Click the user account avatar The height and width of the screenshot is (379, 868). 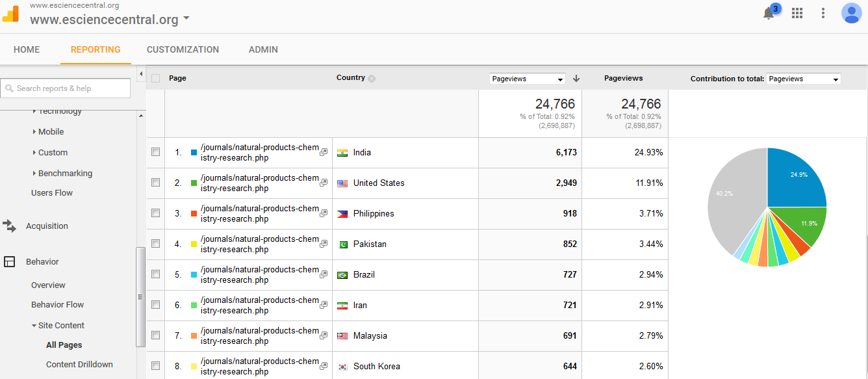(x=851, y=13)
